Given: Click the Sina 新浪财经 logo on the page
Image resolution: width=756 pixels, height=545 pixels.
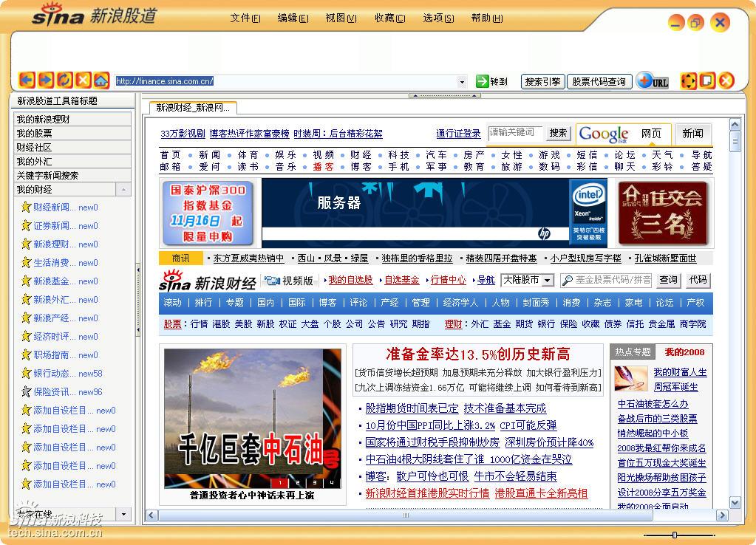Looking at the screenshot, I should (208, 281).
